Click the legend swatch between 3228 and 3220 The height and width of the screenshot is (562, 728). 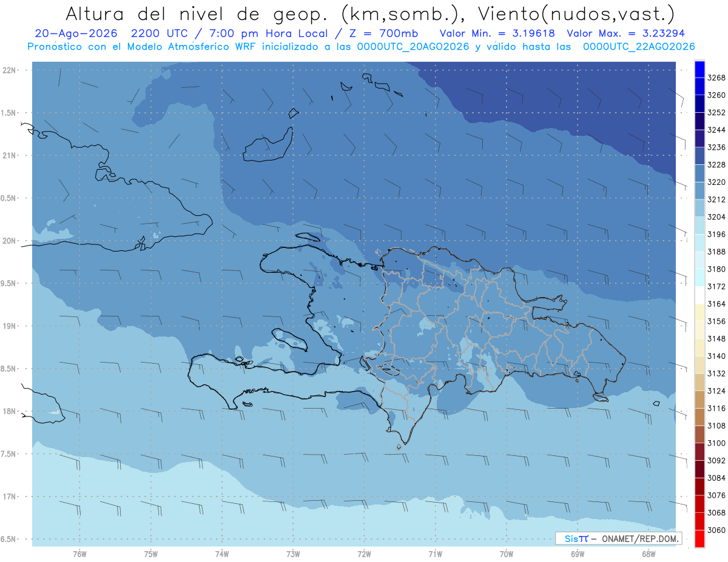point(699,173)
